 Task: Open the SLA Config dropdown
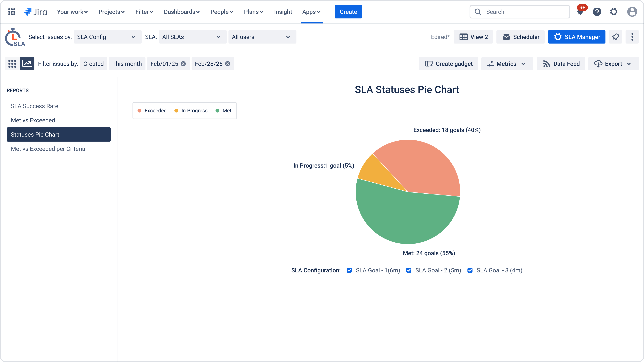108,37
